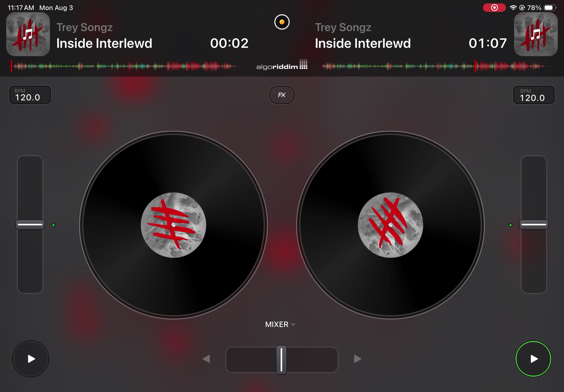Tap the right tempo reset green dot

click(x=510, y=225)
